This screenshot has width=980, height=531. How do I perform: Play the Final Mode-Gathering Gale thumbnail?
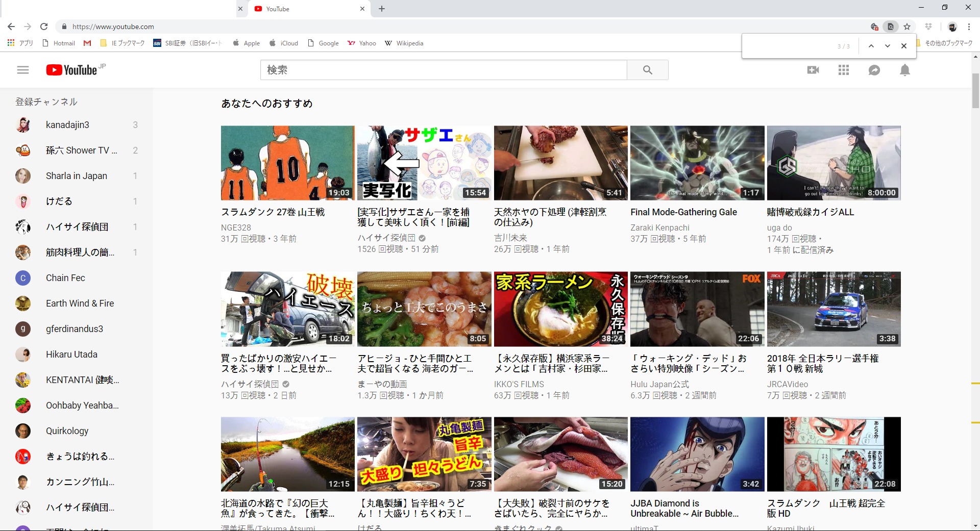[697, 163]
